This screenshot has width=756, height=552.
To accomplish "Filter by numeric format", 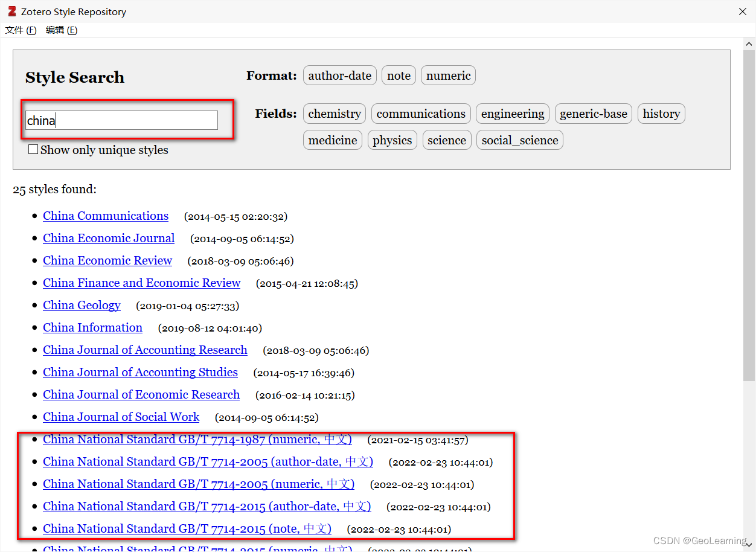I will pyautogui.click(x=448, y=75).
